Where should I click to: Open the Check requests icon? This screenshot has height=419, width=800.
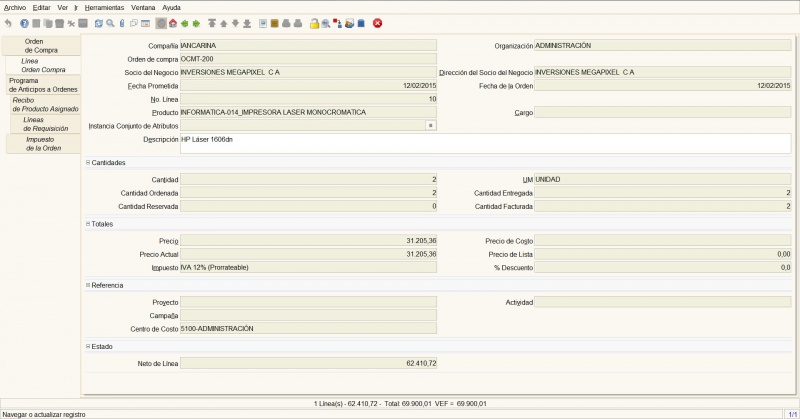coord(349,23)
